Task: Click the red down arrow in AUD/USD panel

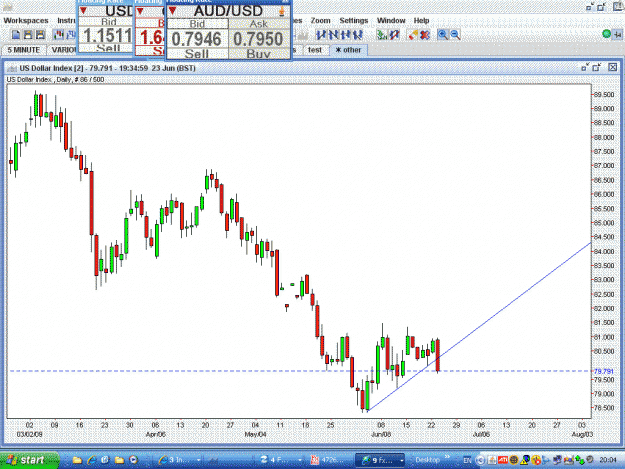Action: [x=173, y=11]
